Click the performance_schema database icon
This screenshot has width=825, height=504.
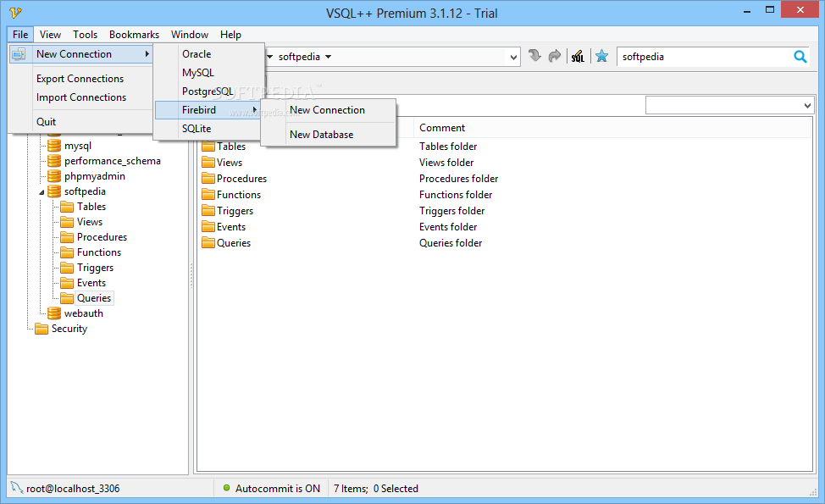[x=54, y=161]
